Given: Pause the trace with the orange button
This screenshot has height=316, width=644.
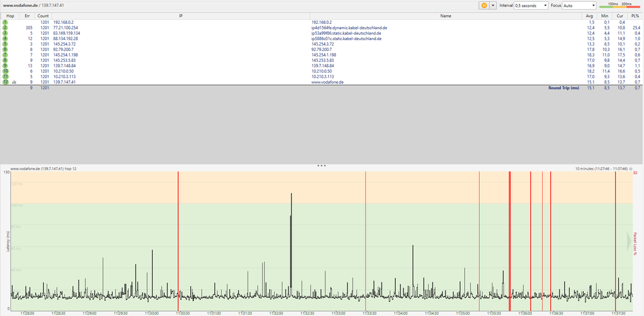Looking at the screenshot, I should pos(483,5).
